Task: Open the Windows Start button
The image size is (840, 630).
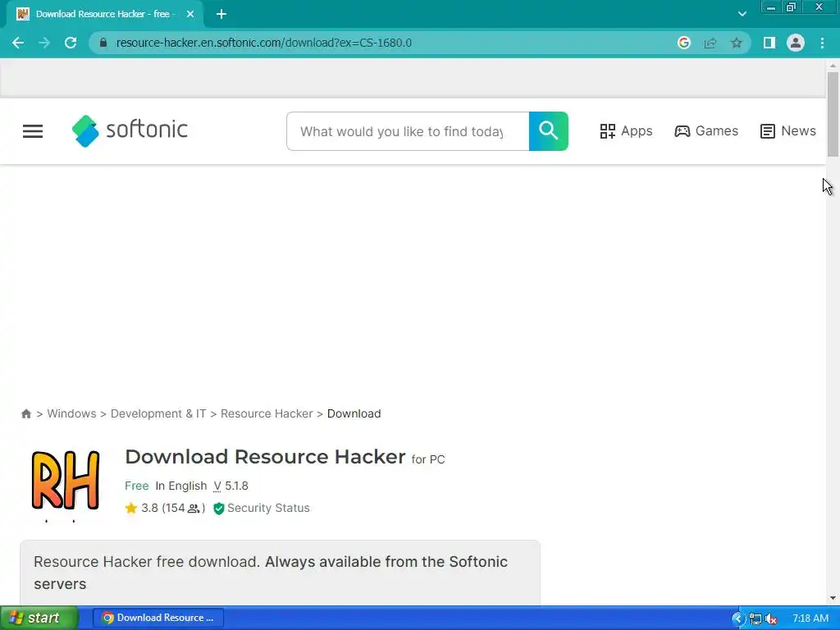Action: click(39, 618)
